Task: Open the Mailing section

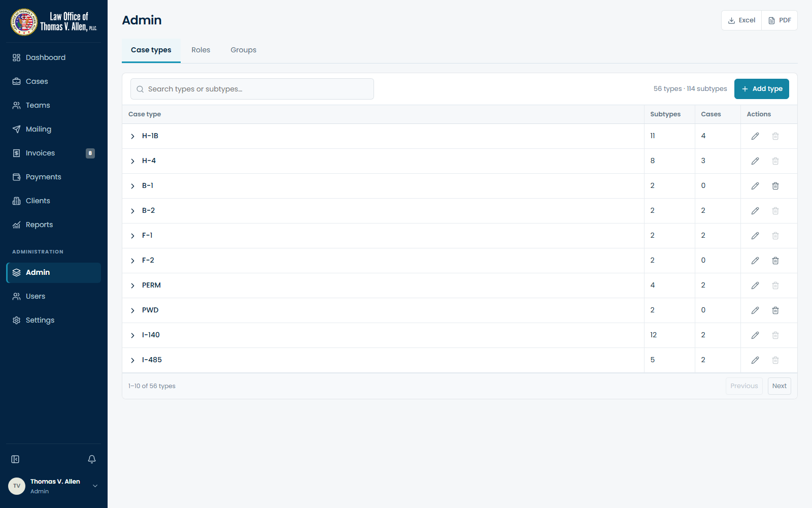Action: coord(54,129)
